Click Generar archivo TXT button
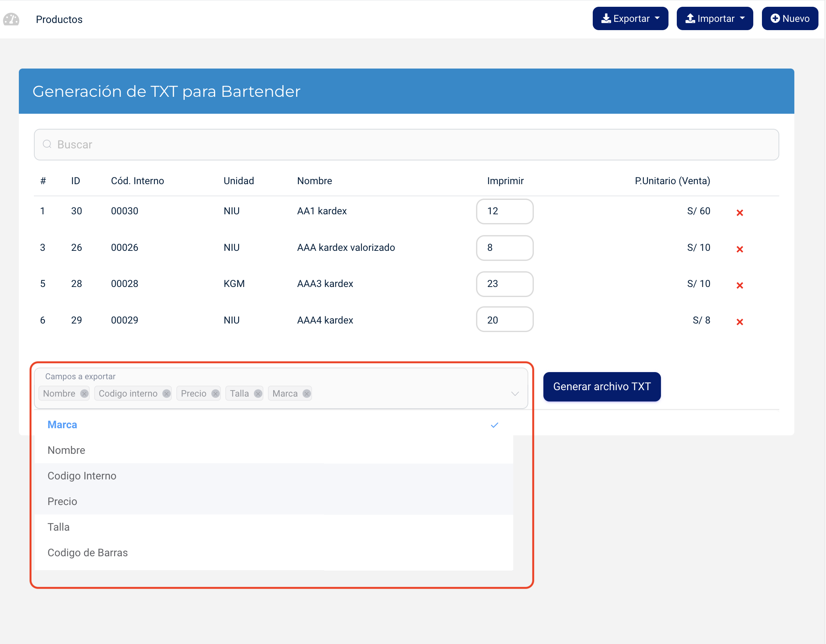 [x=601, y=386]
